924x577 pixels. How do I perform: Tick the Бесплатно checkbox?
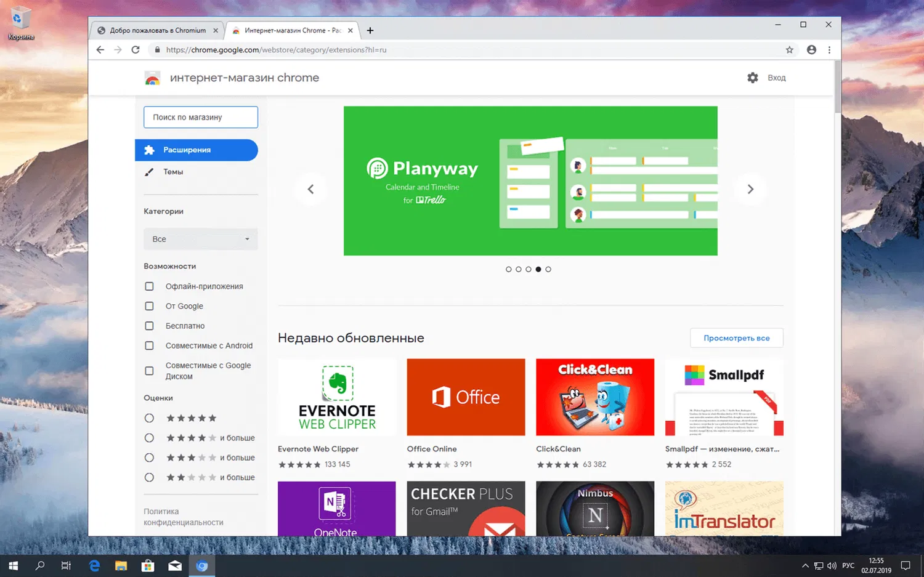(149, 326)
